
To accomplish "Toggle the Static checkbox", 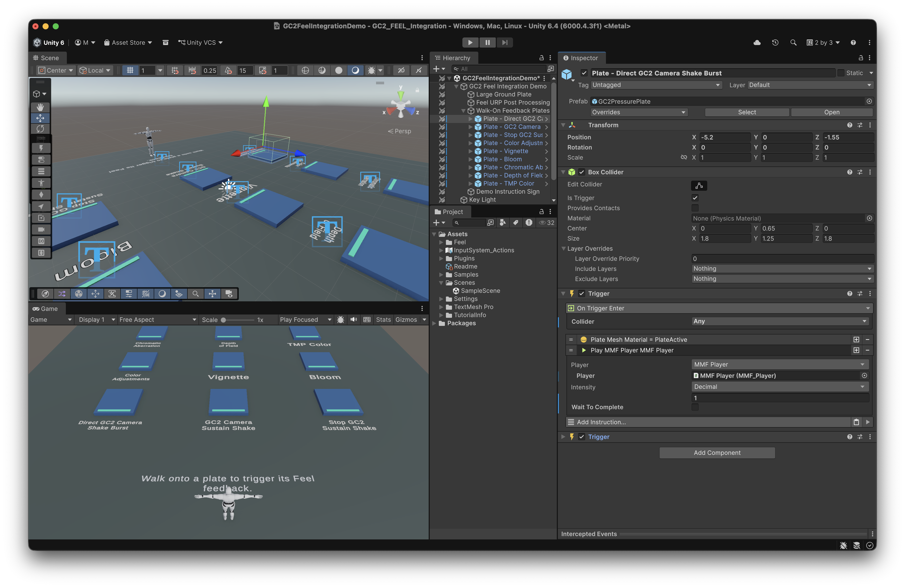I will coord(841,73).
